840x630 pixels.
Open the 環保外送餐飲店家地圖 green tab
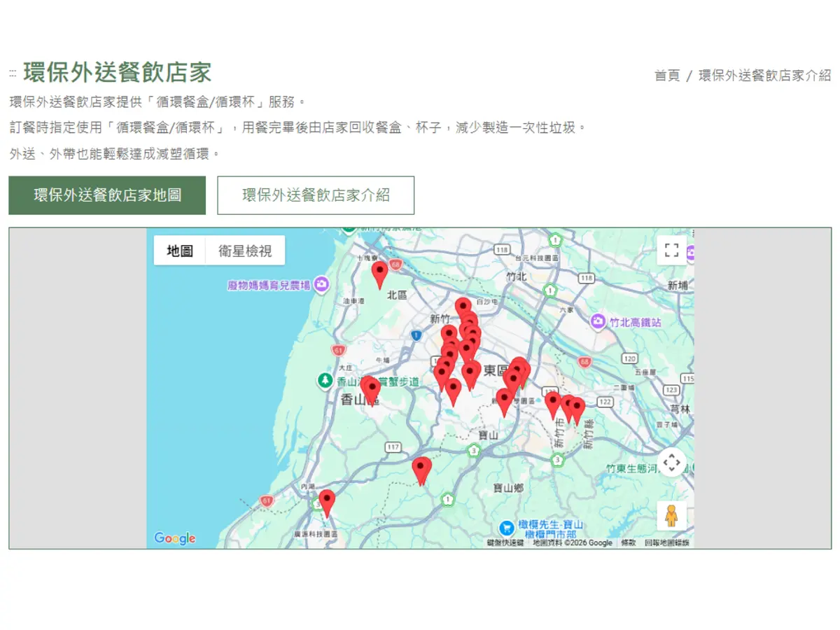click(107, 195)
